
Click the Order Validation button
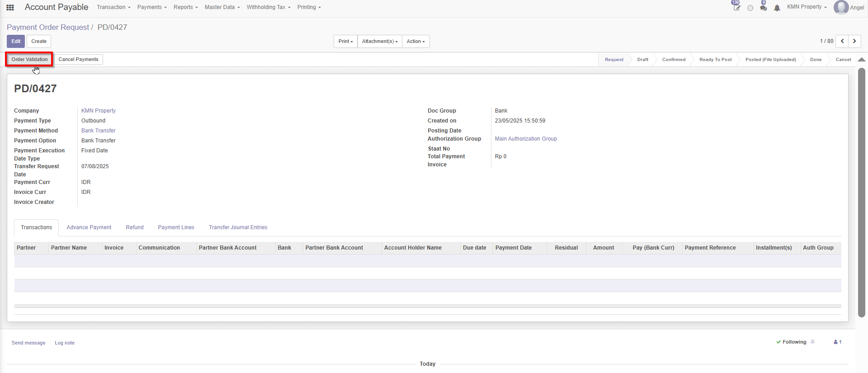29,59
